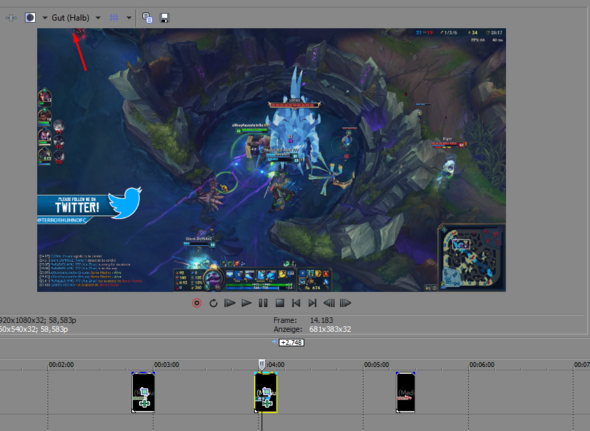Open the arrow menu beside preview quality icon
The width and height of the screenshot is (590, 431).
pyautogui.click(x=44, y=18)
